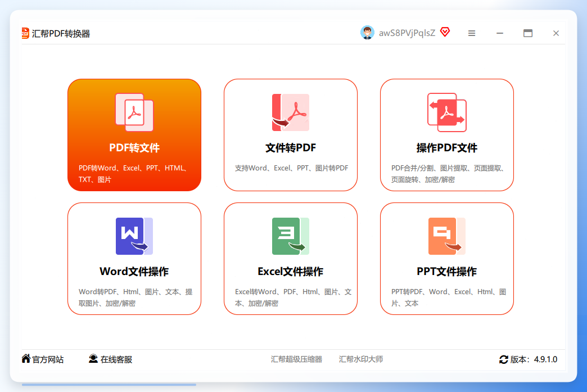Image resolution: width=587 pixels, height=392 pixels.
Task: Click the red VIP diamond icon
Action: pos(445,32)
